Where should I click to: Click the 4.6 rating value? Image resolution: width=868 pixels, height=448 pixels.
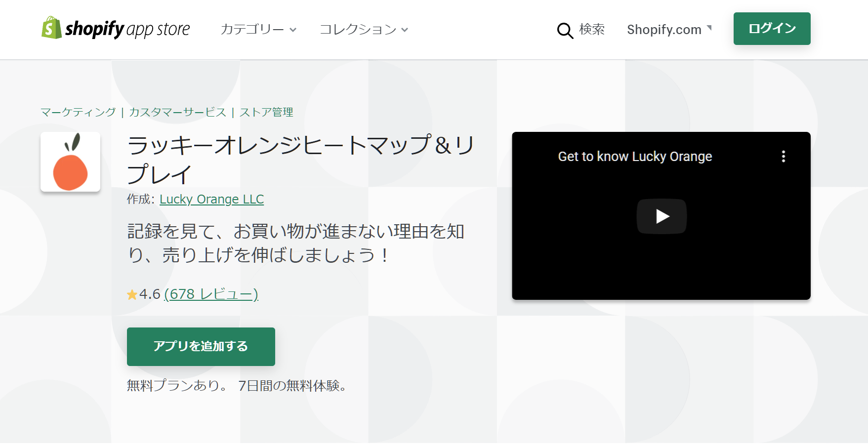click(x=150, y=294)
